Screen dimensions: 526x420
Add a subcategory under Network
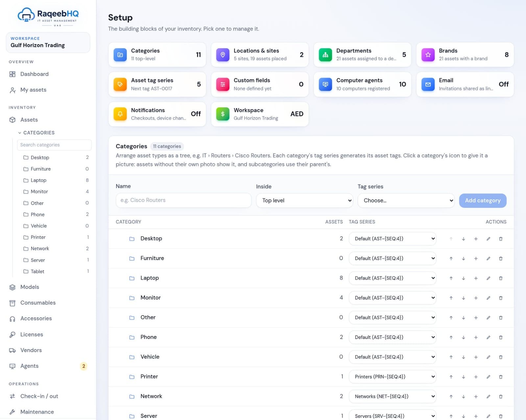476,397
